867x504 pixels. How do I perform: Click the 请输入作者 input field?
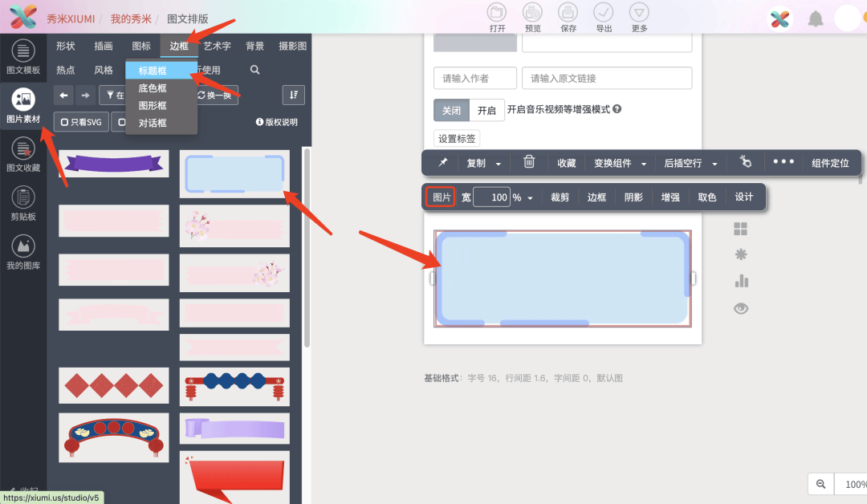point(474,79)
